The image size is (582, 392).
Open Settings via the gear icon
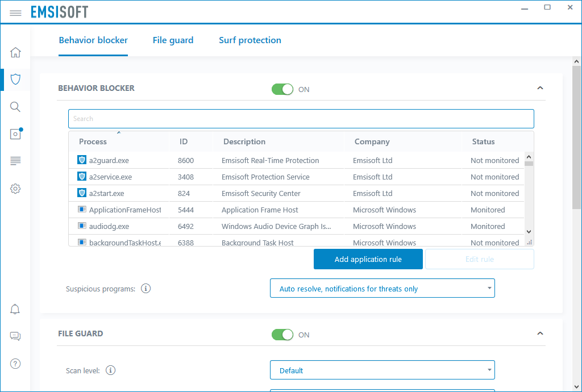(15, 188)
